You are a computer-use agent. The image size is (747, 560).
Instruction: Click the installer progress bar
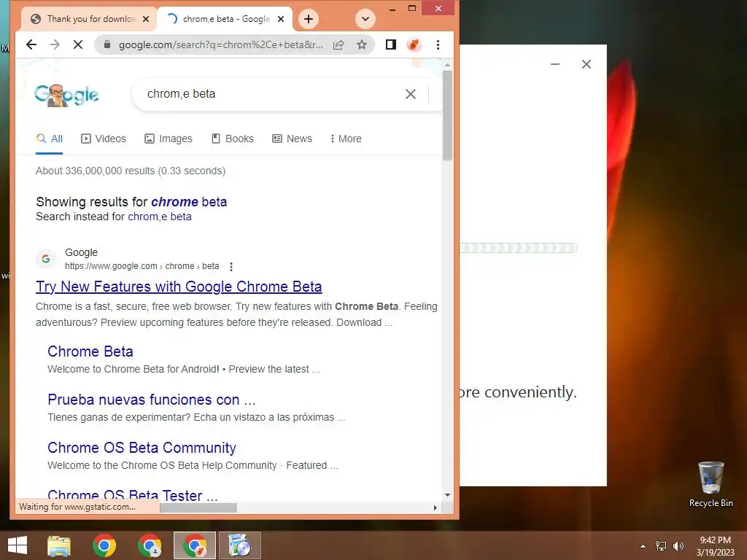pyautogui.click(x=519, y=248)
